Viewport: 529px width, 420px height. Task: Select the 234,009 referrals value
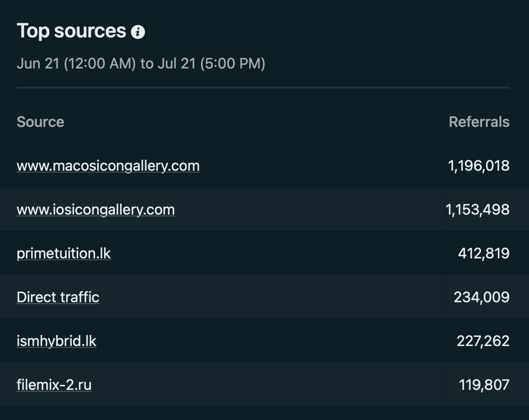(x=481, y=297)
